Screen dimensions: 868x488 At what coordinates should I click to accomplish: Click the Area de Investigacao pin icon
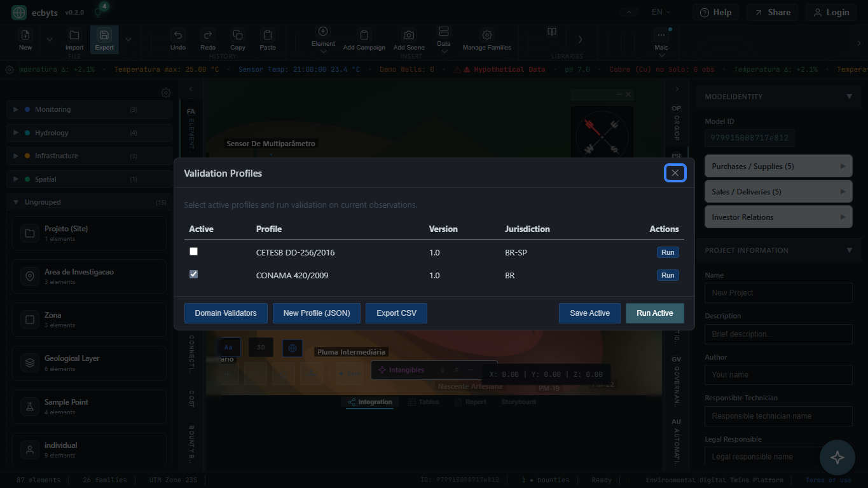[x=29, y=276]
